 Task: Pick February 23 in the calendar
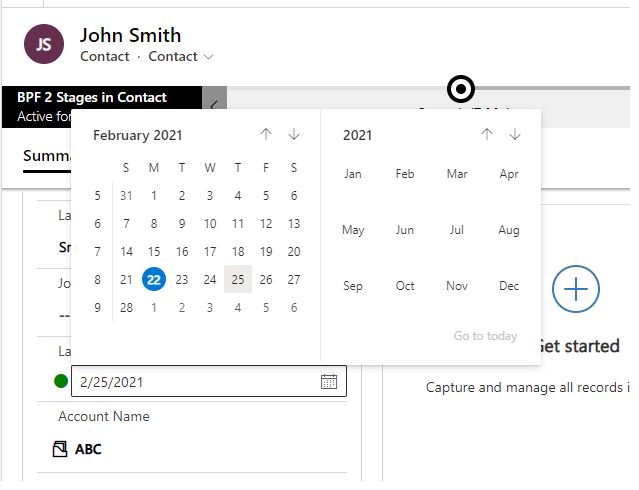[182, 280]
